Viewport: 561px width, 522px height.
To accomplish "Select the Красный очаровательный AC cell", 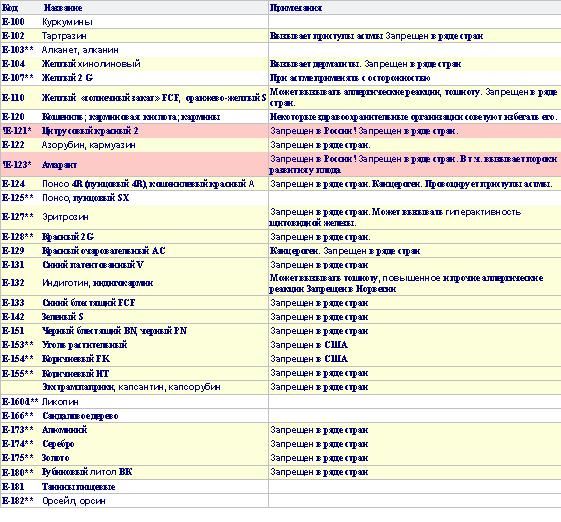I will coord(104,251).
